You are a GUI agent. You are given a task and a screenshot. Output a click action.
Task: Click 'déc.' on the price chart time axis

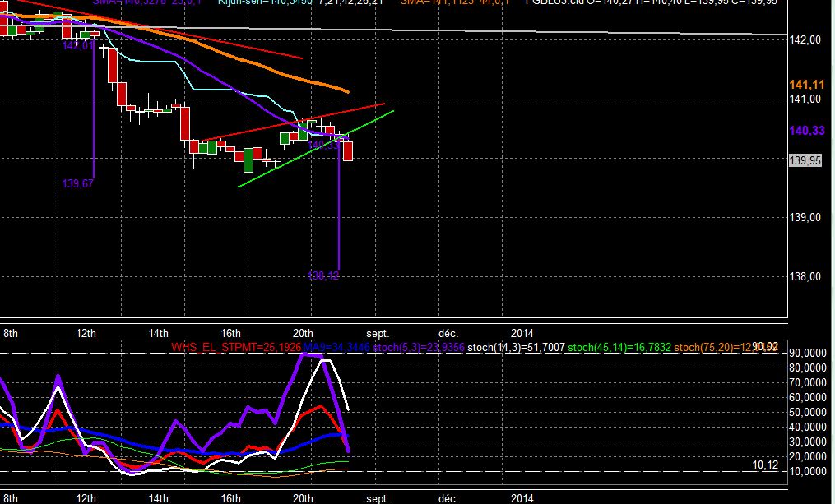tap(448, 334)
